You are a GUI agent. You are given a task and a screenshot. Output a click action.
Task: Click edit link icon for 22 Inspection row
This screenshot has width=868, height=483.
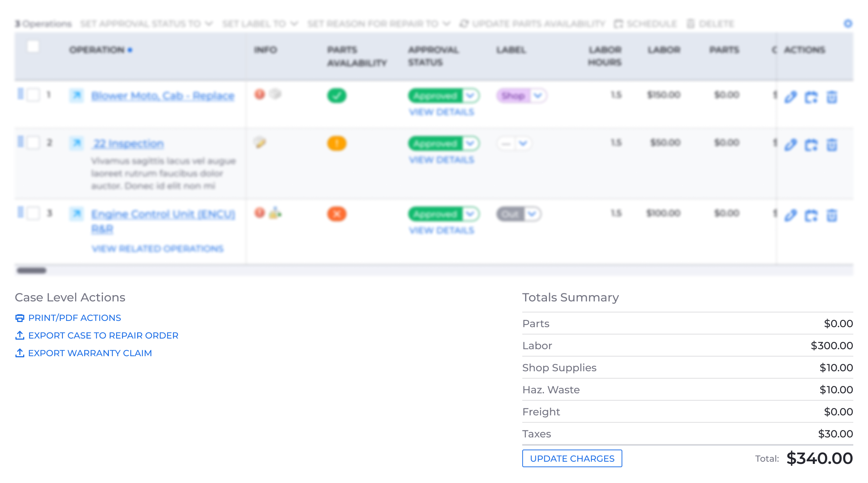pos(790,145)
